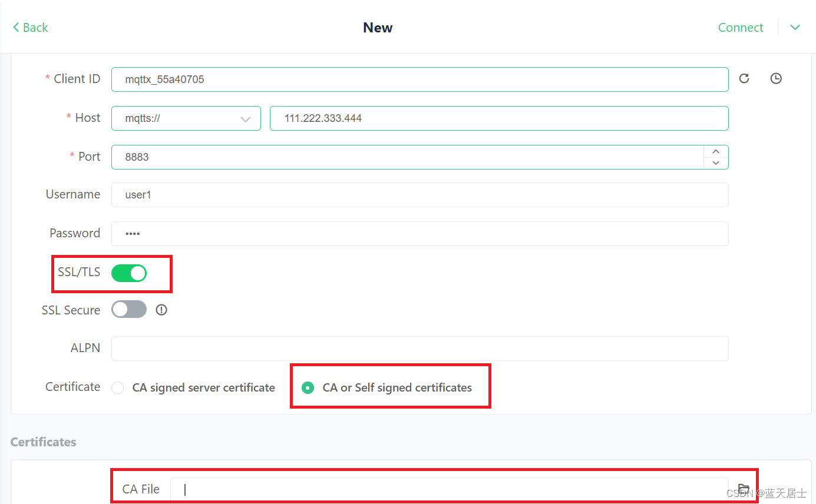Viewport: 816px width, 504px height.
Task: Click the empty ALPN input field
Action: click(x=420, y=349)
